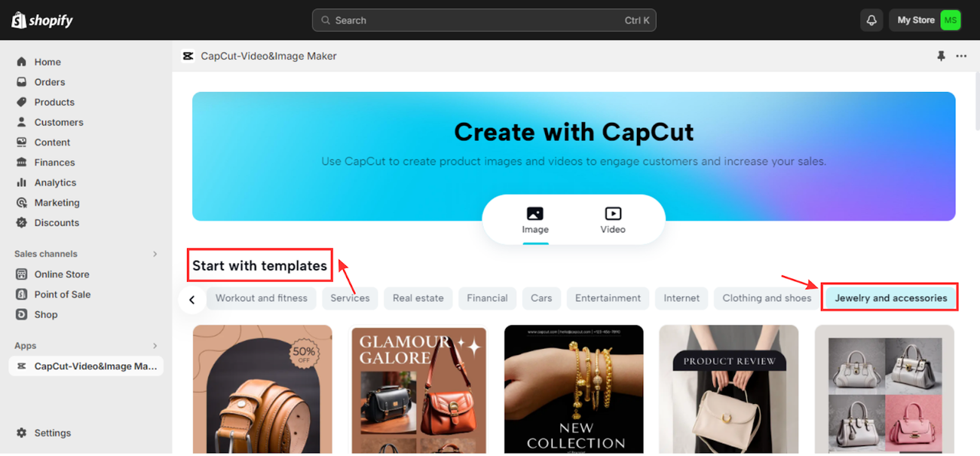Viewport: 980px width, 456px height.
Task: Select the Image mode icon
Action: [x=535, y=214]
